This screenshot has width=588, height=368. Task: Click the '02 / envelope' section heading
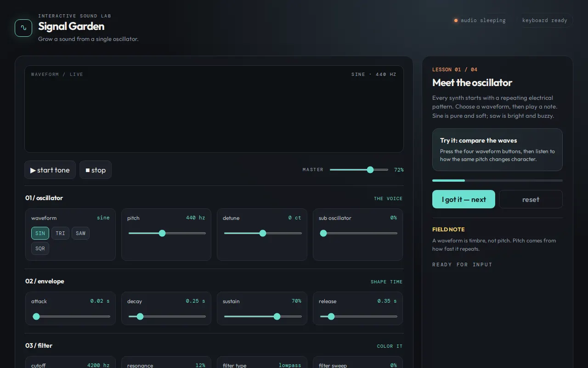[45, 281]
